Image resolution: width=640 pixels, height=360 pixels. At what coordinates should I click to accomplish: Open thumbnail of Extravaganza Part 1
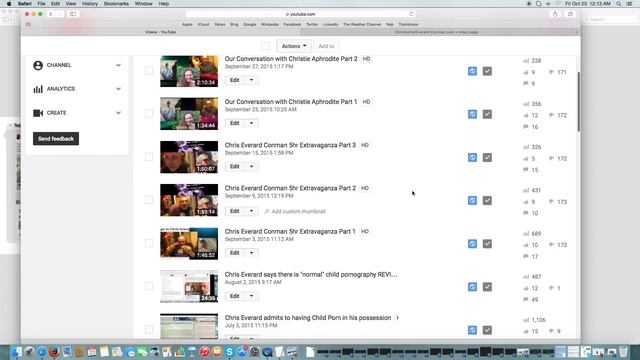click(189, 244)
